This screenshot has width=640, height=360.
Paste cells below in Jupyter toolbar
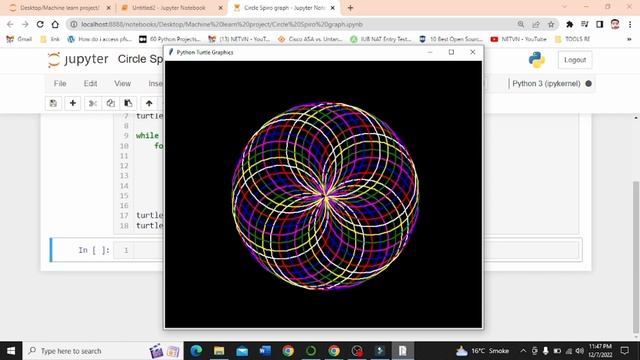(128, 103)
